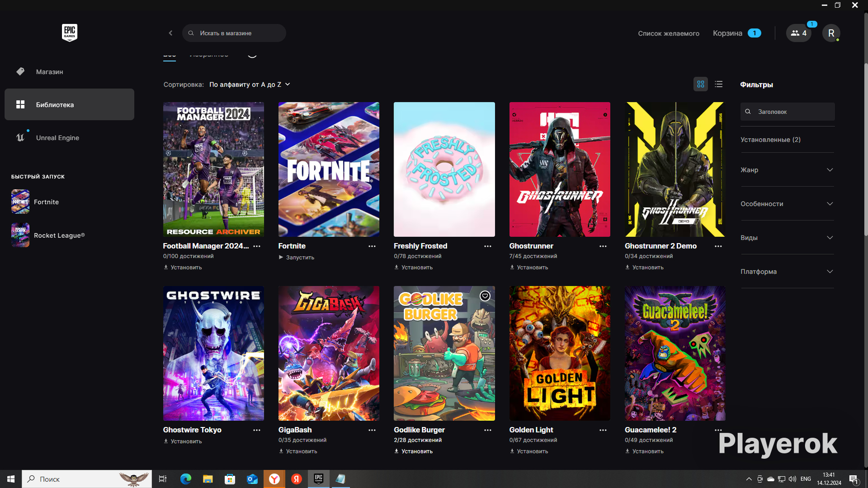Open more options for Freshly Frosted
This screenshot has width=868, height=488.
pyautogui.click(x=488, y=246)
